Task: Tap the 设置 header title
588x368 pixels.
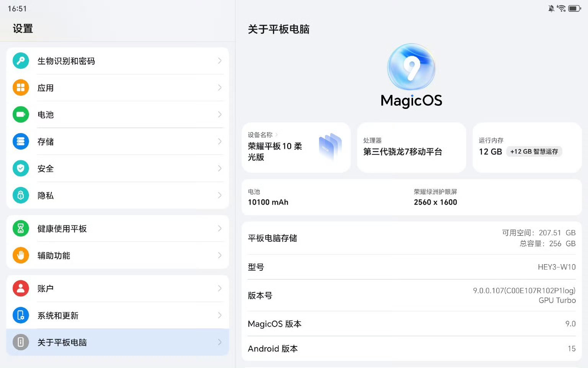Action: [x=23, y=29]
